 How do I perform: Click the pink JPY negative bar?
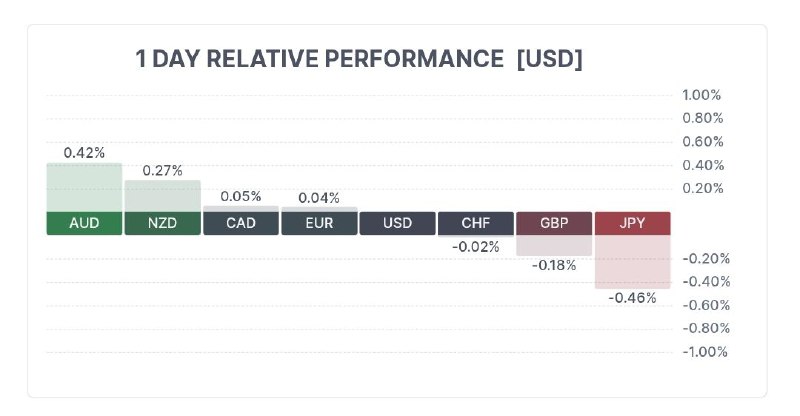(632, 261)
